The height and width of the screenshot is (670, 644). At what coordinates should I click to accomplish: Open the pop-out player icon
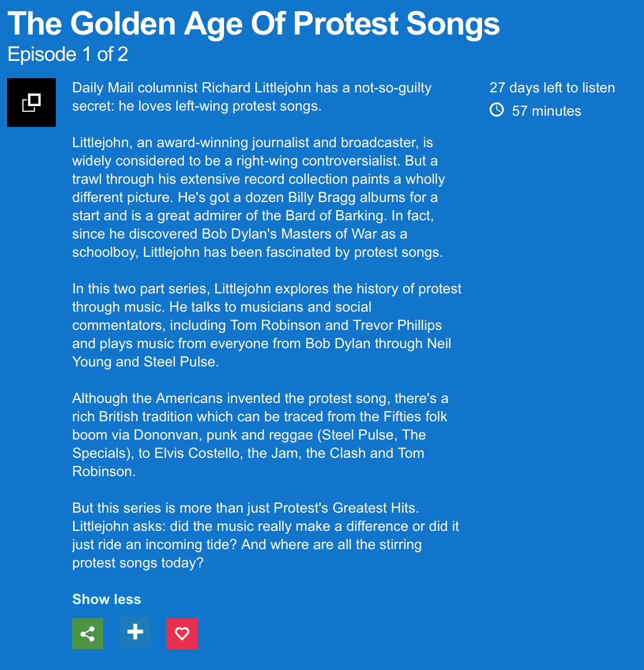pyautogui.click(x=31, y=103)
